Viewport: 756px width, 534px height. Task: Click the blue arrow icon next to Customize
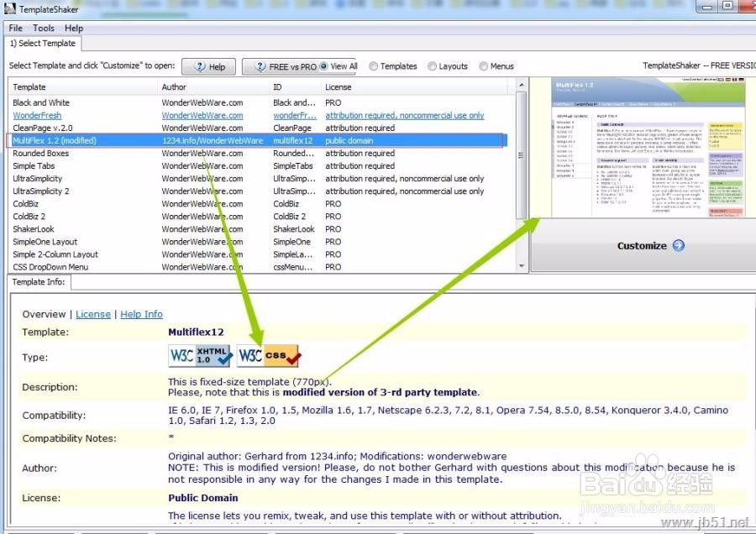(679, 245)
